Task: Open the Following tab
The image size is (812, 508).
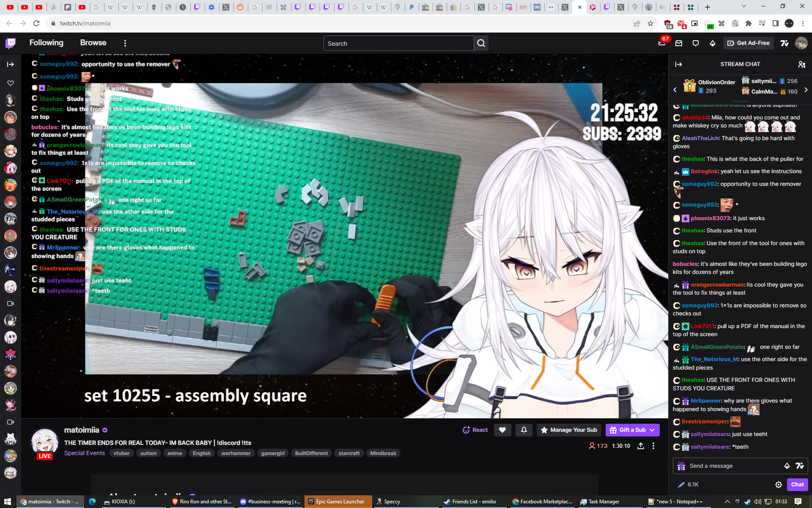Action: click(x=46, y=43)
